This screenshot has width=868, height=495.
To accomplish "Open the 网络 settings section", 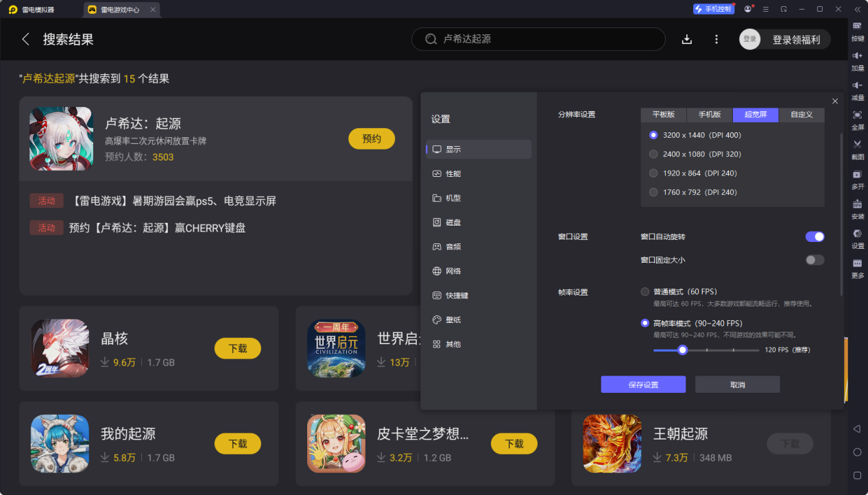I will click(x=479, y=271).
